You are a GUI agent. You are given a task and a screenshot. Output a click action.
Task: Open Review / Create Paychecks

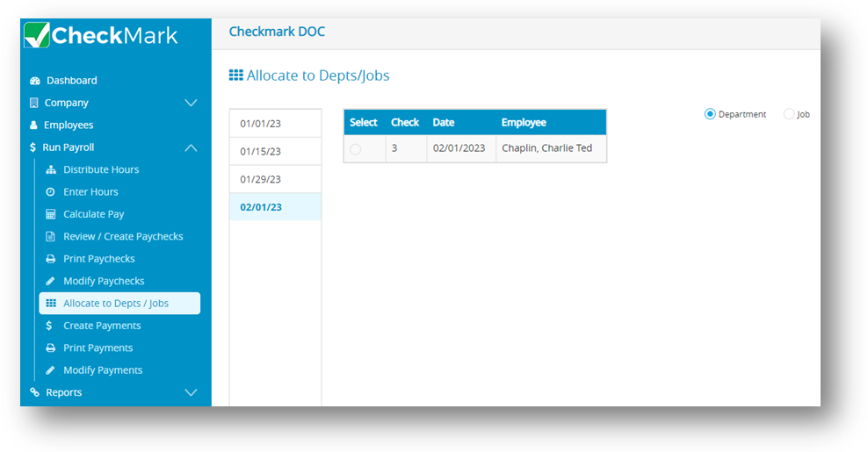[x=124, y=236]
